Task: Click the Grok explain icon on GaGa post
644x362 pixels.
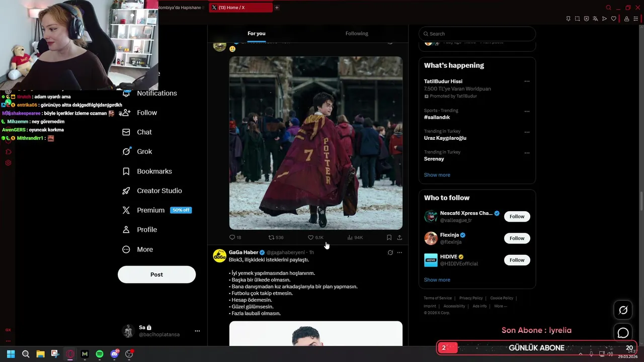Action: (x=390, y=252)
